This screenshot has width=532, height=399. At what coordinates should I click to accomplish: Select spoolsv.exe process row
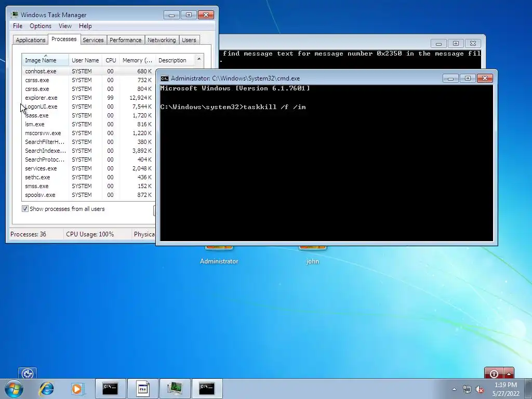click(88, 195)
